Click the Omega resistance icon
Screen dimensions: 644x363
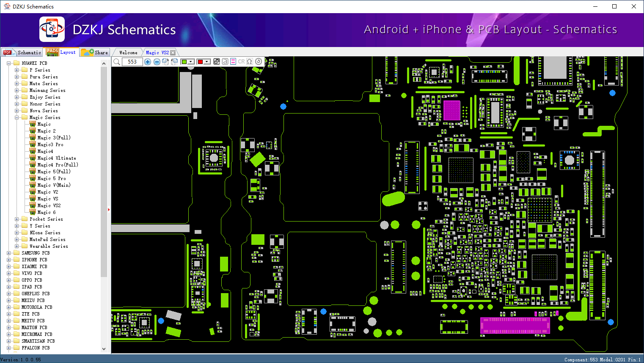tap(250, 61)
